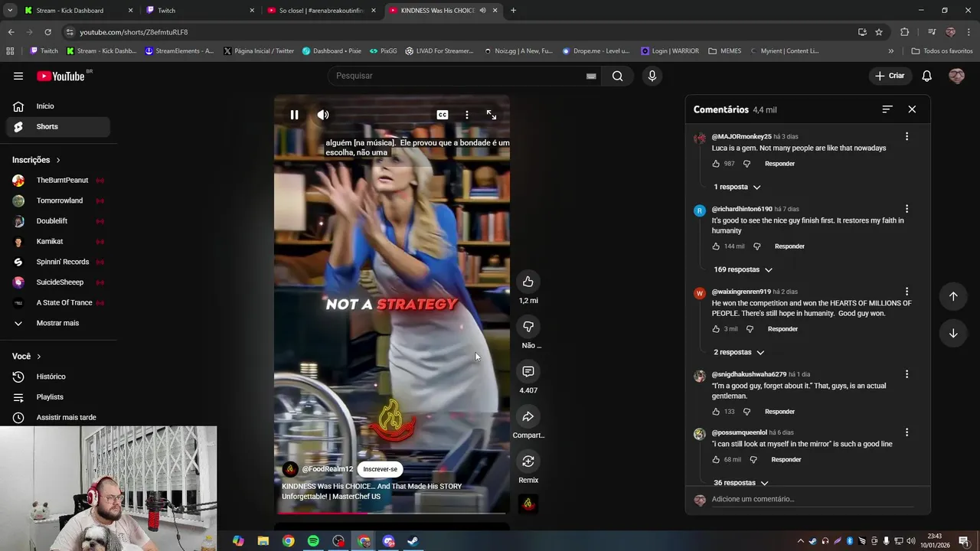Reply to the @MAJORmonkey25 comment
This screenshot has height=551, width=980.
(779, 164)
